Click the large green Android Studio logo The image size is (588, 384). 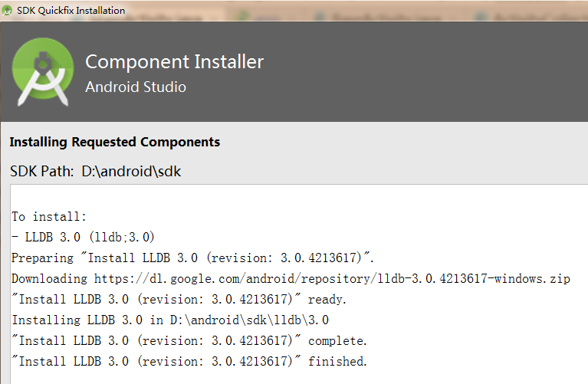43,71
